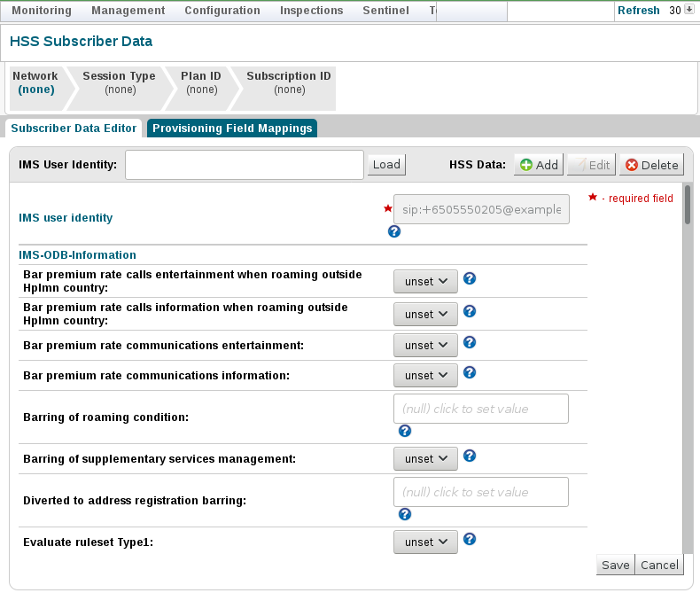Expand dropdown for entertainment roaming outside Hplmn
Screen dimensions: 700x593
[x=425, y=281]
